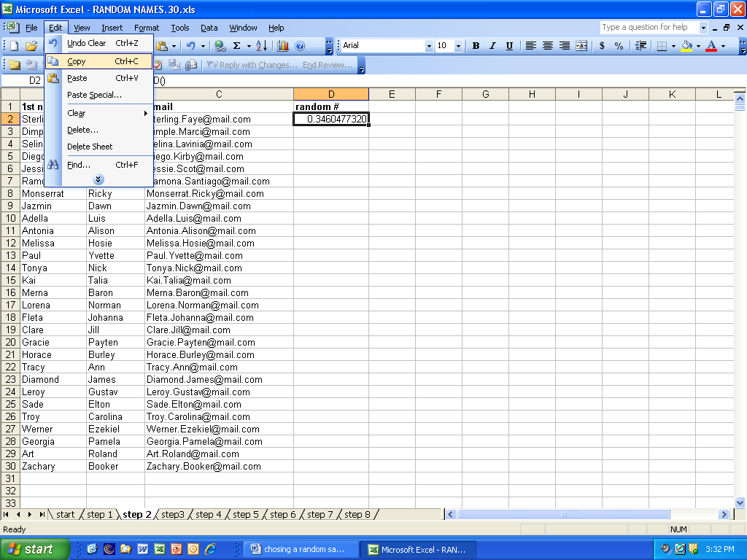Click the PowerPoint quick launch icon
Image resolution: width=747 pixels, height=560 pixels.
[177, 549]
